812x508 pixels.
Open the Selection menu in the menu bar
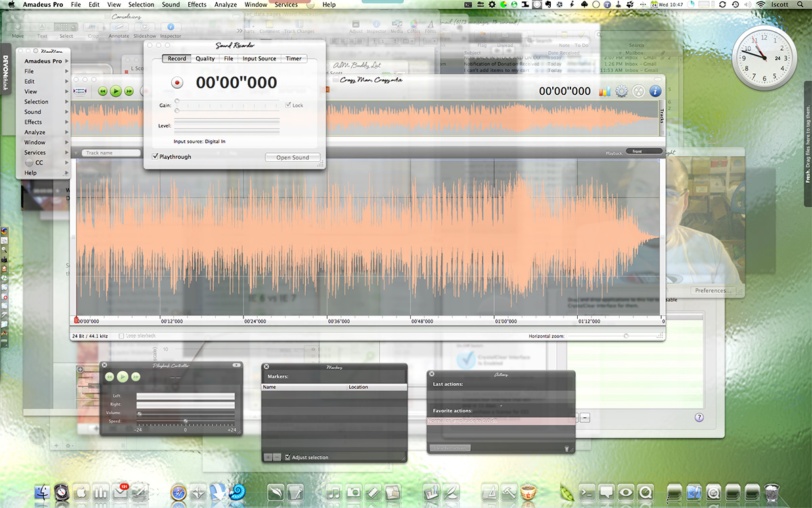(141, 5)
